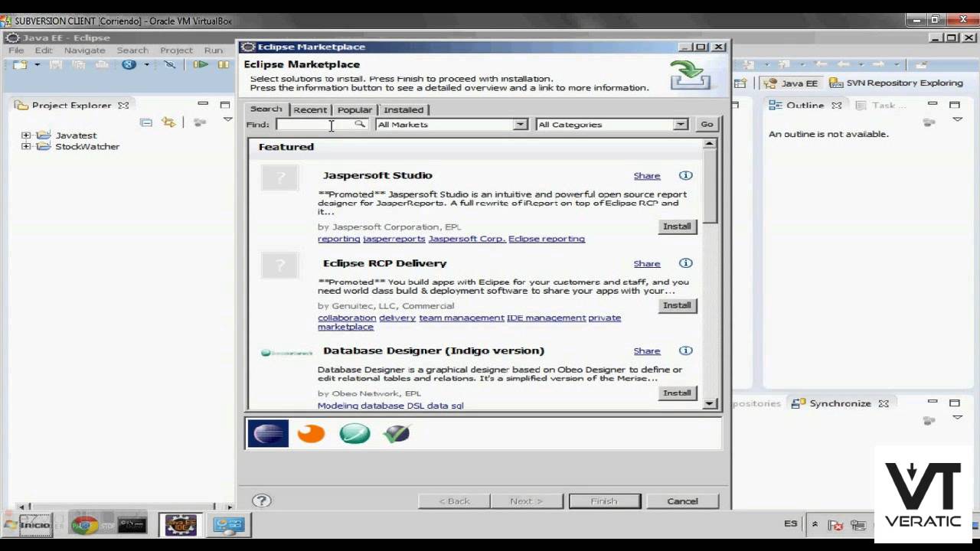This screenshot has height=551, width=980.
Task: Switch to the Installed tab
Action: coord(403,109)
